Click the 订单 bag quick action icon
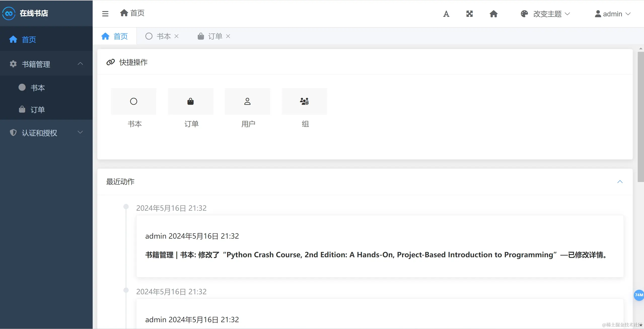Viewport: 644px width, 329px height. pyautogui.click(x=191, y=101)
